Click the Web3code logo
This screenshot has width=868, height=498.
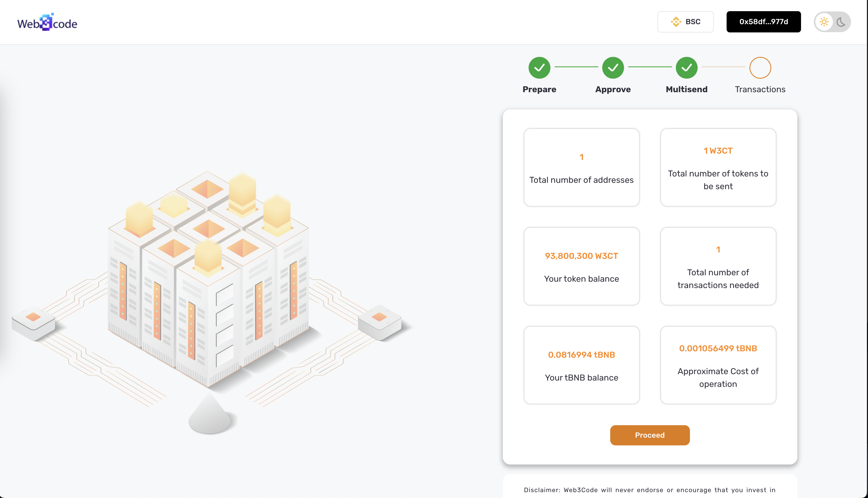47,22
